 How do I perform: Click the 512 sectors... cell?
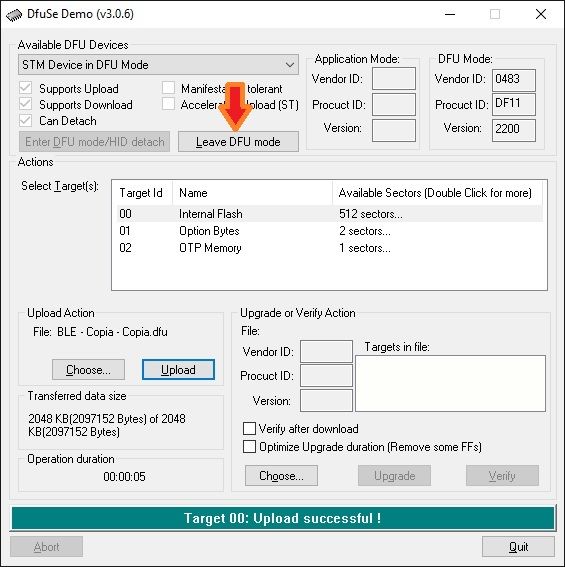tap(371, 214)
